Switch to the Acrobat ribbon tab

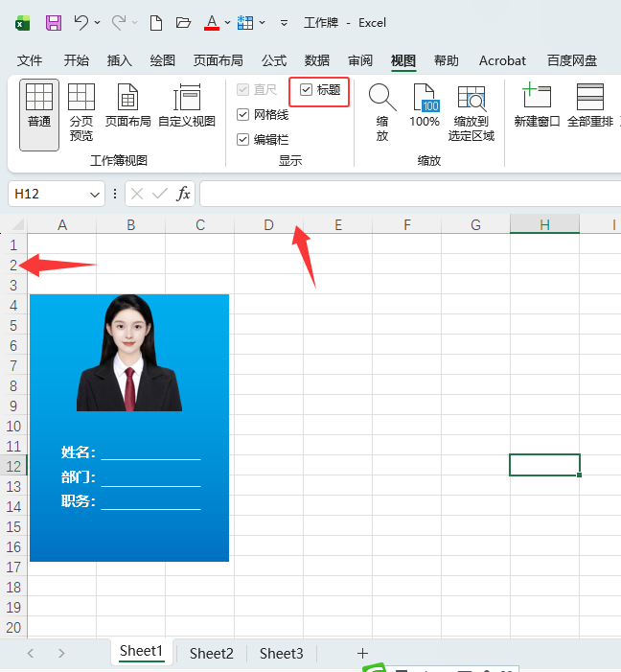(x=502, y=60)
